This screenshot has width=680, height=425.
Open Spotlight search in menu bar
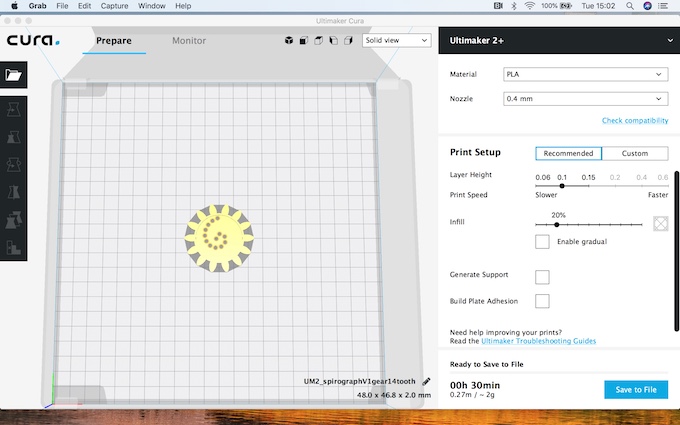[630, 6]
